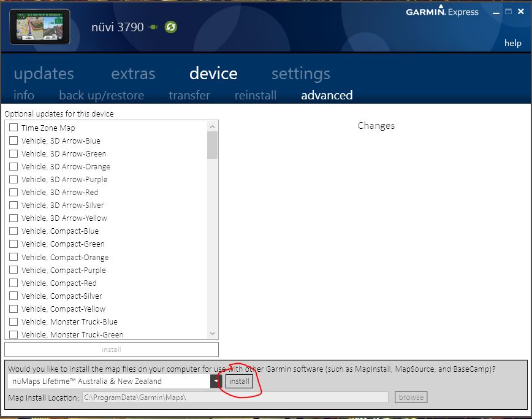Tick the Vehicle, Compact-Green checkbox
Image resolution: width=532 pixels, height=419 pixels.
(x=13, y=244)
